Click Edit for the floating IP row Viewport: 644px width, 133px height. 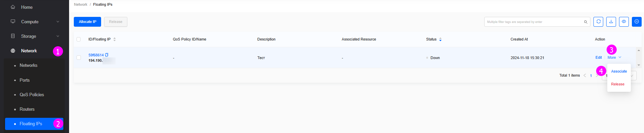click(x=599, y=57)
